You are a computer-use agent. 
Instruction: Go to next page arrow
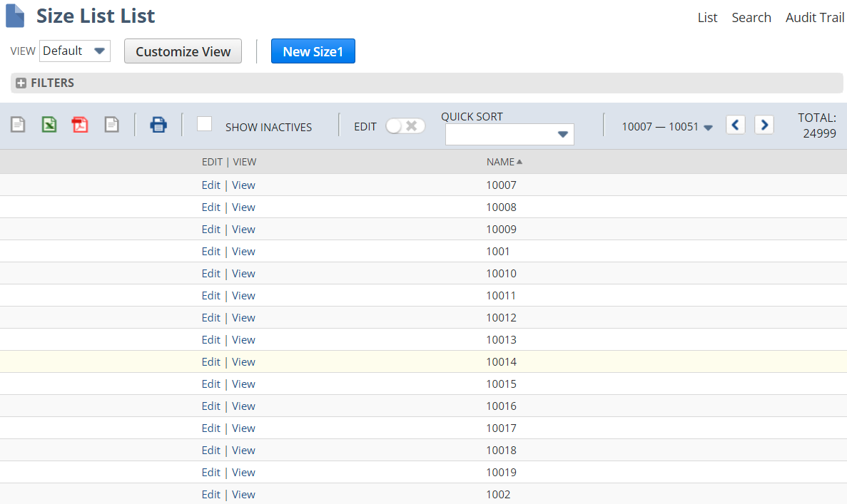pyautogui.click(x=764, y=125)
